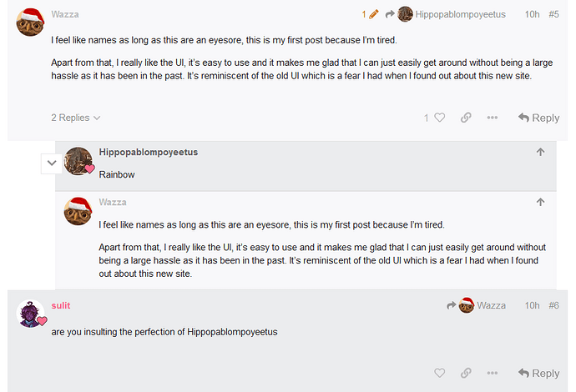The height and width of the screenshot is (392, 576).
Task: Show in-reply-to Hippopablompoyeetus on post #5
Action: click(451, 14)
